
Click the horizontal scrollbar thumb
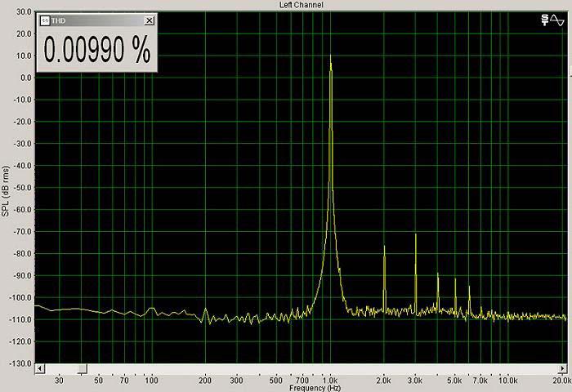[81, 369]
